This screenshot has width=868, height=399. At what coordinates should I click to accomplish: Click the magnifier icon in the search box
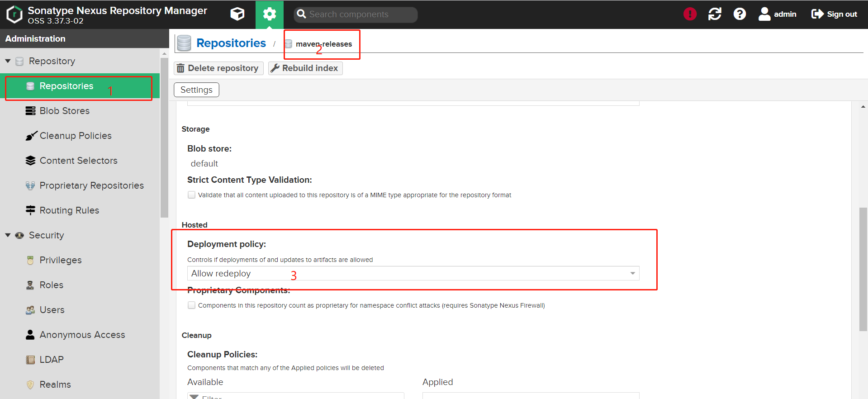point(302,14)
